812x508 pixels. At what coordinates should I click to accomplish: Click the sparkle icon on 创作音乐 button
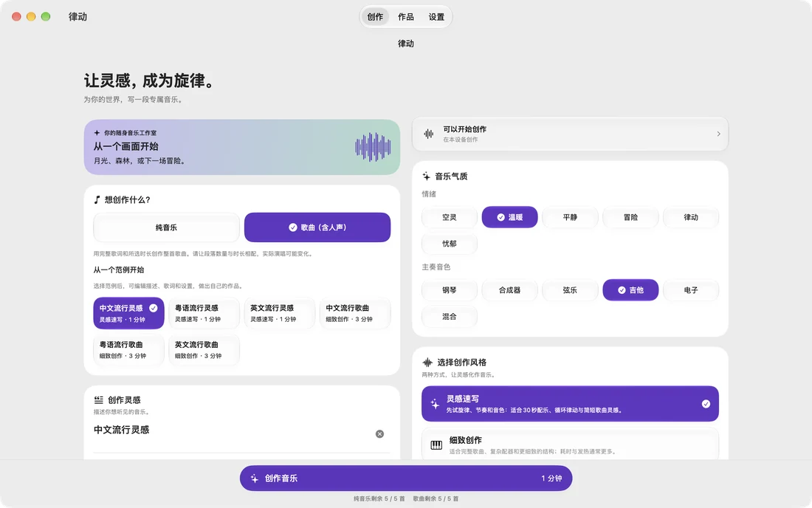tap(254, 478)
